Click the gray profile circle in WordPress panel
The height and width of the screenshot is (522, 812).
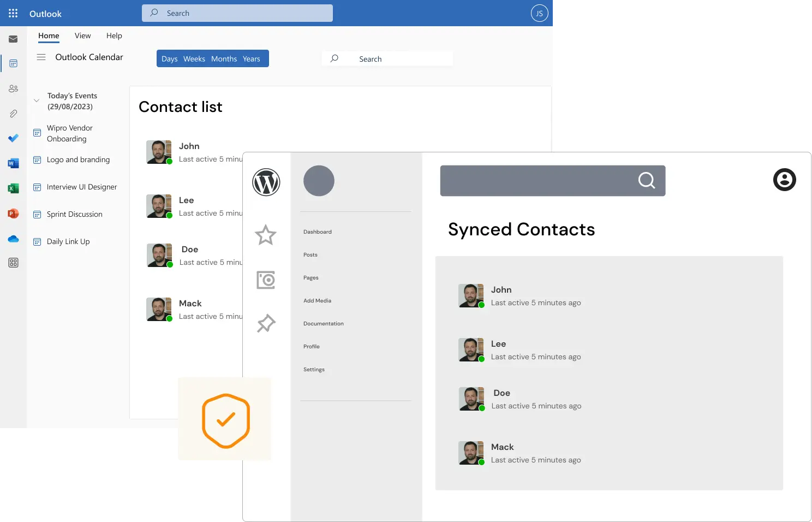point(319,181)
